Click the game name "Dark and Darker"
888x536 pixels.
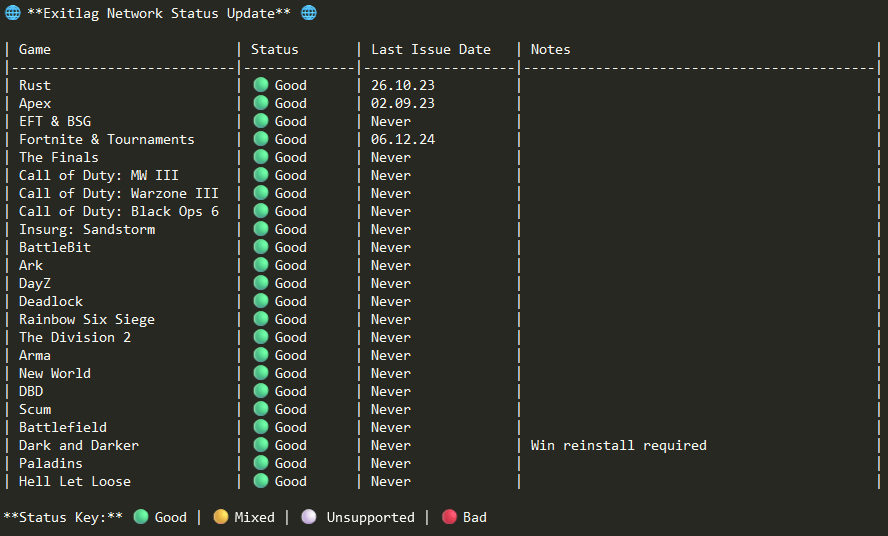[79, 445]
